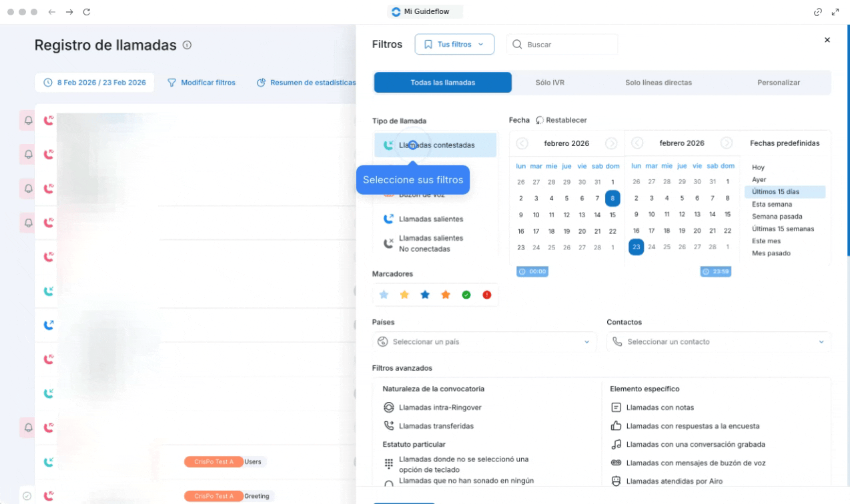
Task: Click the info icon beside Registro de llamadas
Action: pyautogui.click(x=187, y=45)
